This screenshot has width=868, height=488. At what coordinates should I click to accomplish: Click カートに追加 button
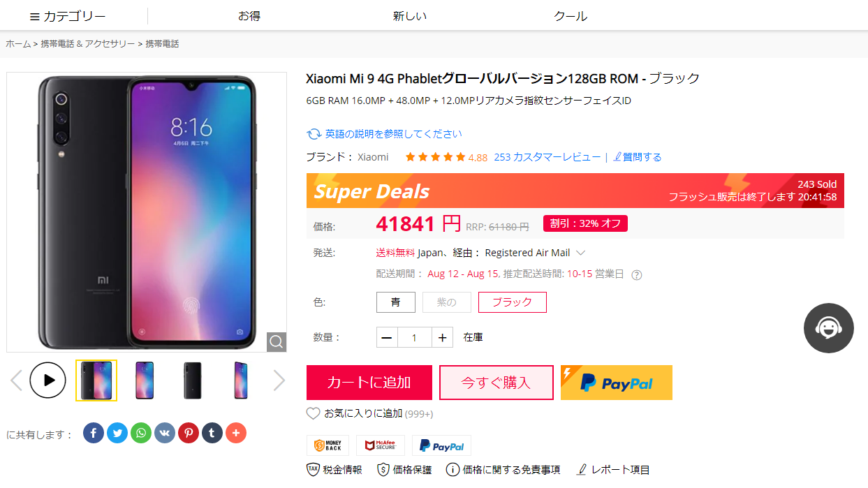[369, 383]
